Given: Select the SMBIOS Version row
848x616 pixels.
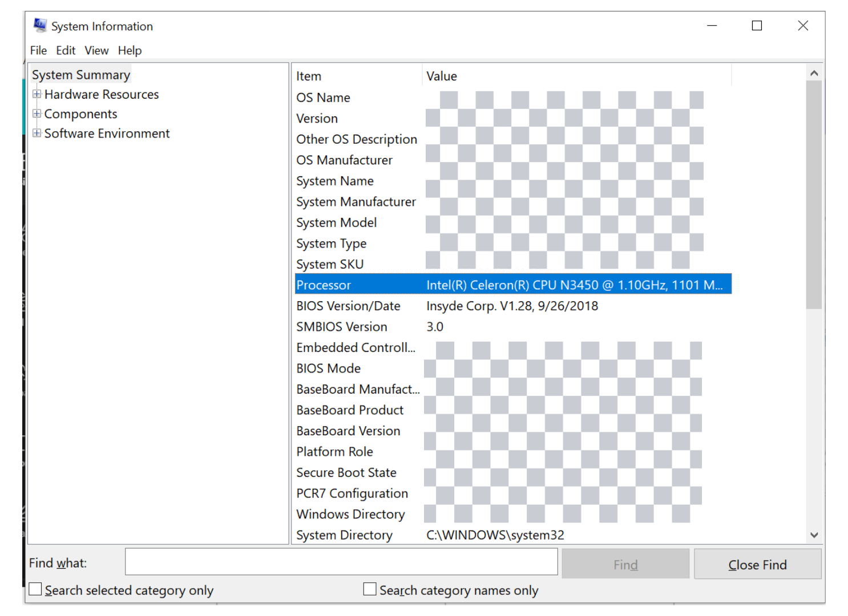Looking at the screenshot, I should 513,326.
